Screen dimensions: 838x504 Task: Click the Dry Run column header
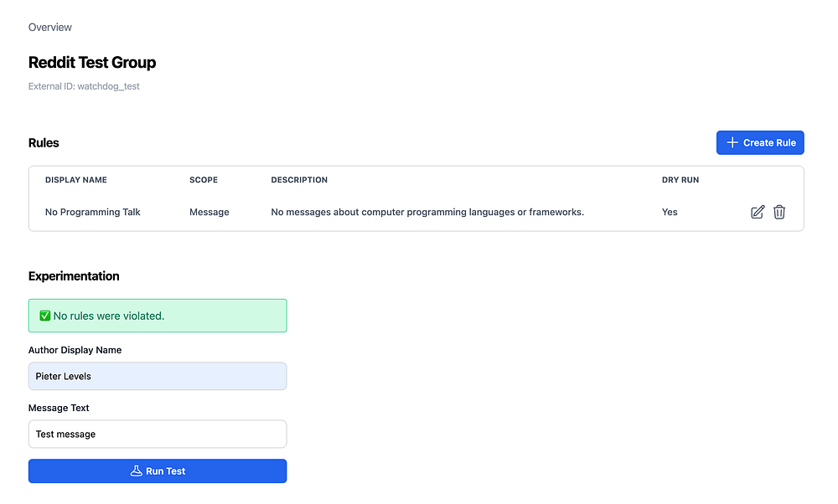[x=680, y=180]
